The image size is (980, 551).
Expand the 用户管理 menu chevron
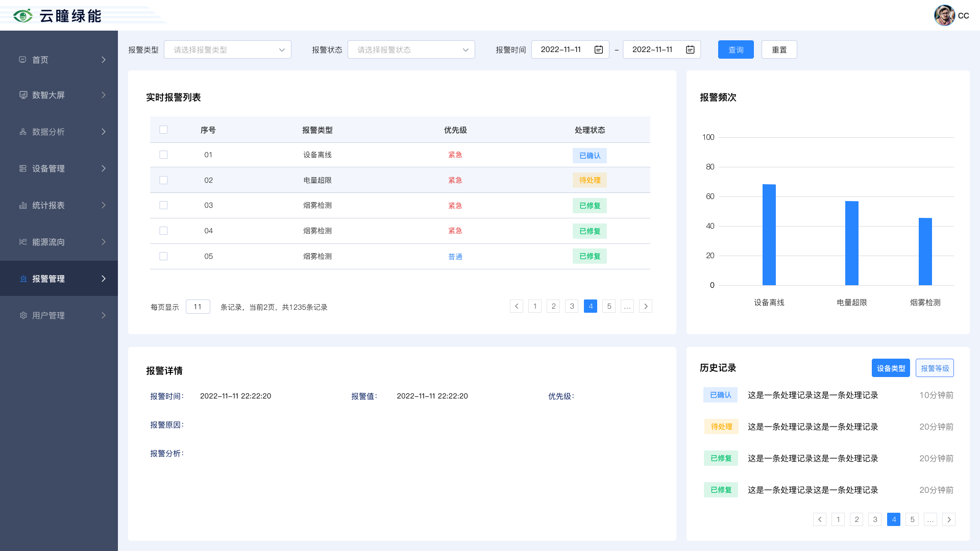[x=104, y=315]
